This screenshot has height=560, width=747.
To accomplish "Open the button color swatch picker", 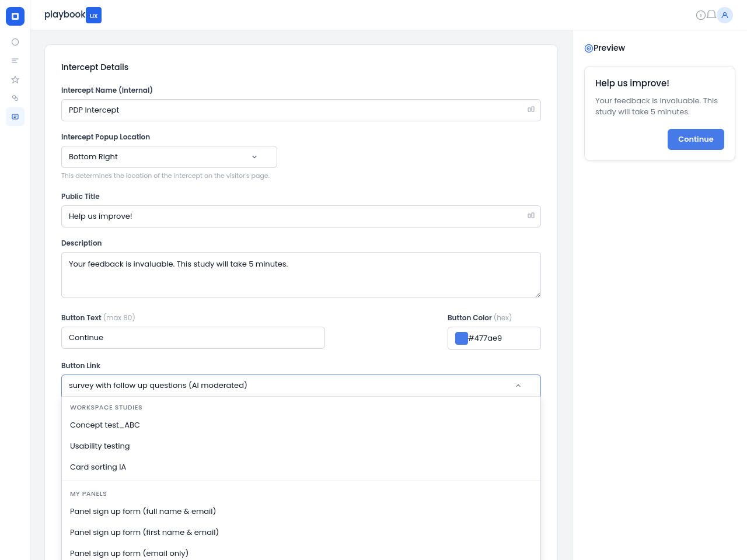I will click(461, 338).
